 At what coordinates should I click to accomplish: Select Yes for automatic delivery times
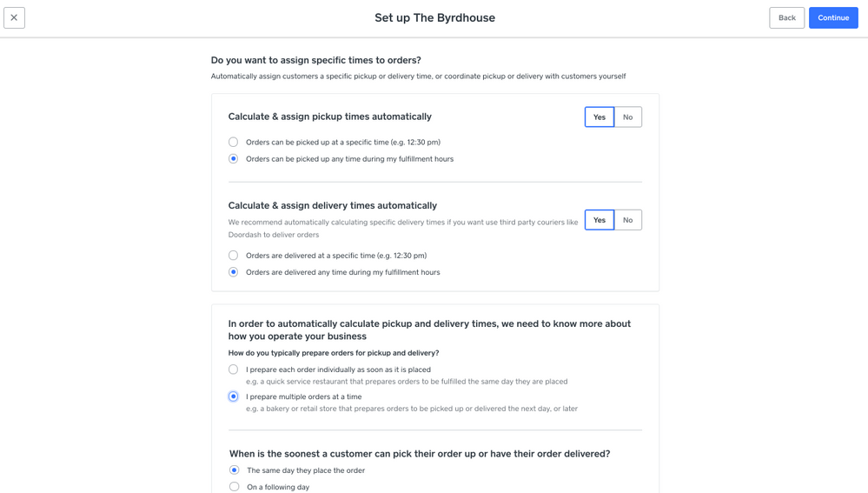[599, 220]
